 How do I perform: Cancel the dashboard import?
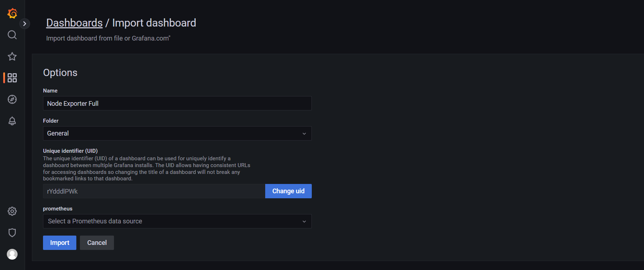(97, 243)
